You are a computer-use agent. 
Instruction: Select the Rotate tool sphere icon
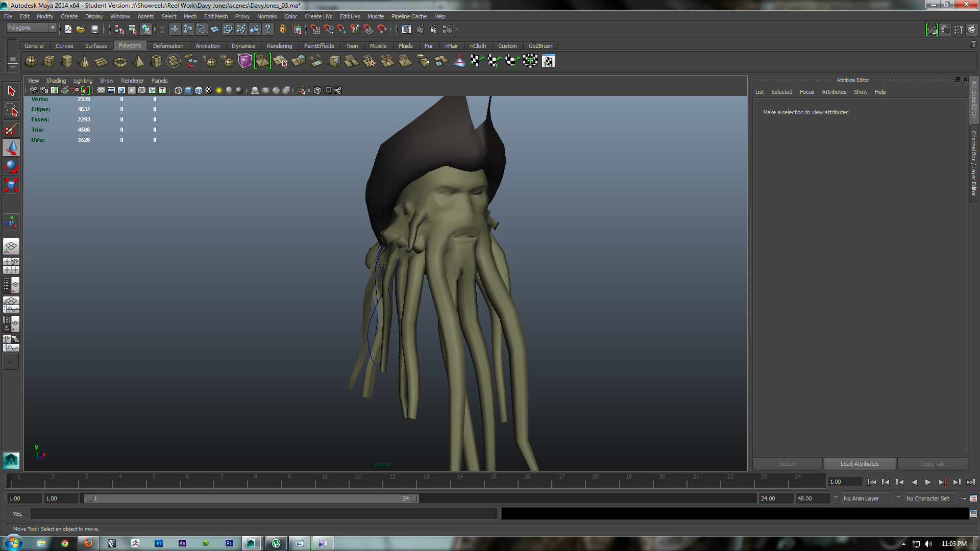(11, 166)
